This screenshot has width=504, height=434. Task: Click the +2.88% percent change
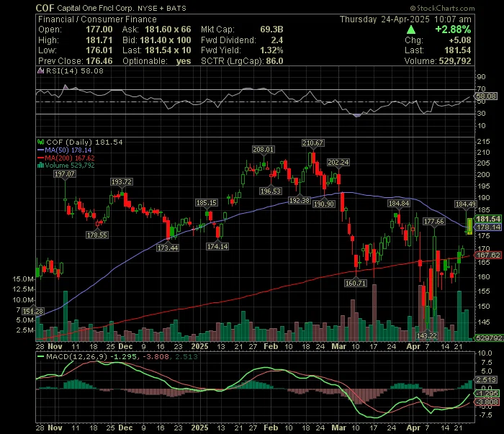(453, 30)
